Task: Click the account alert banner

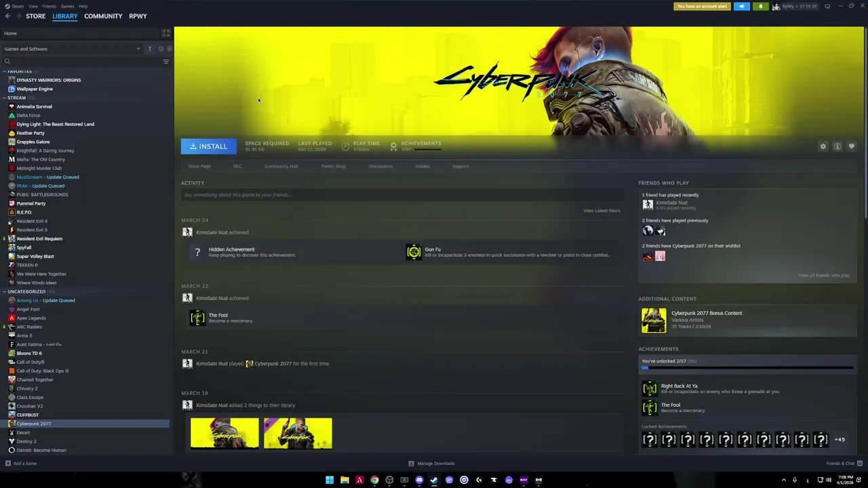Action: (x=702, y=6)
